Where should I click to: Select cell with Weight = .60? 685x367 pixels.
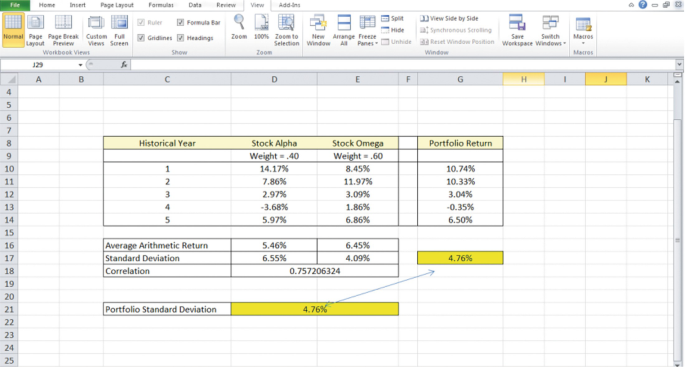[358, 156]
